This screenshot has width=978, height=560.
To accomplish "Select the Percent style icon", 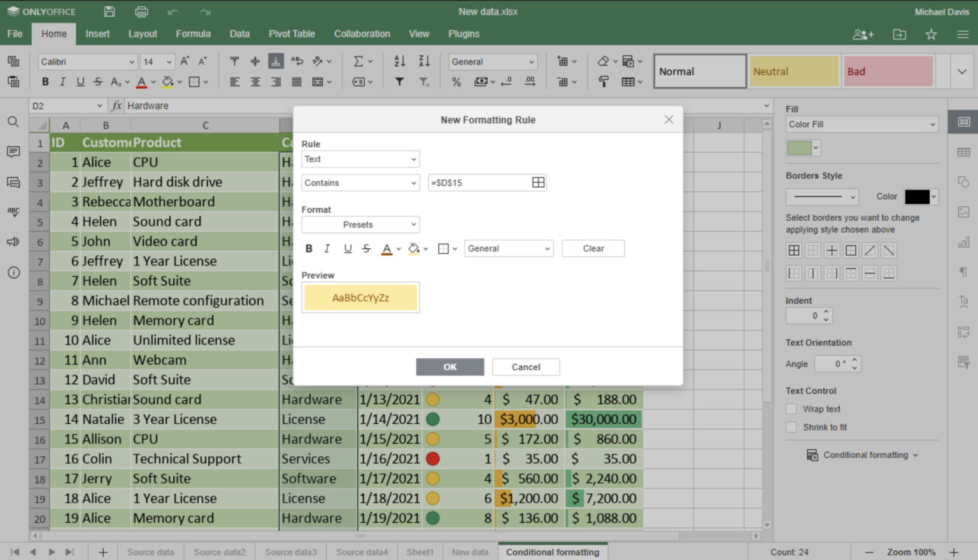I will (x=457, y=81).
